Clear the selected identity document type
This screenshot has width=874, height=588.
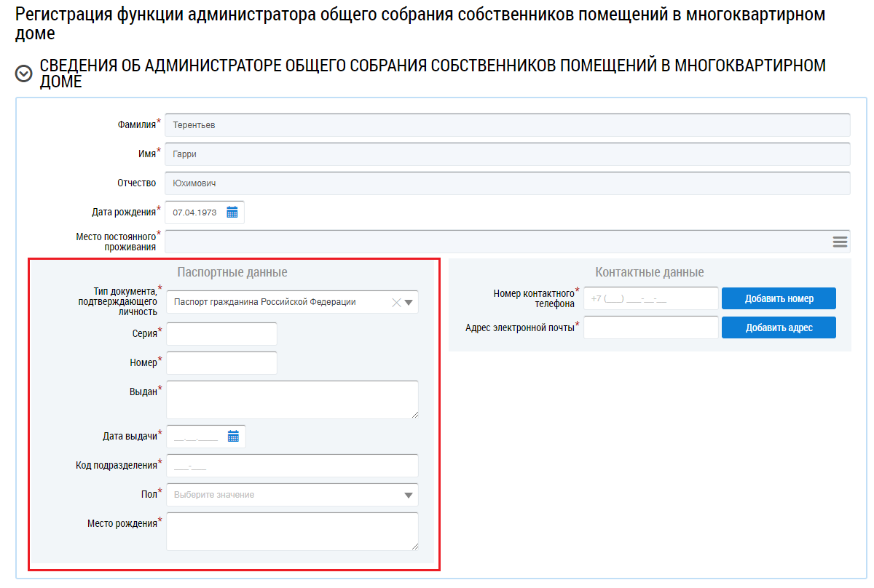tap(396, 303)
